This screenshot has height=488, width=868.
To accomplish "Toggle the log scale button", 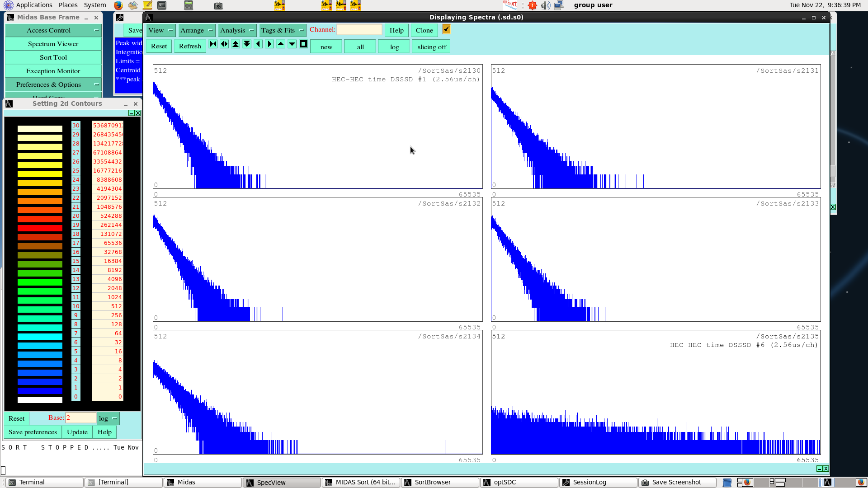I will point(394,47).
